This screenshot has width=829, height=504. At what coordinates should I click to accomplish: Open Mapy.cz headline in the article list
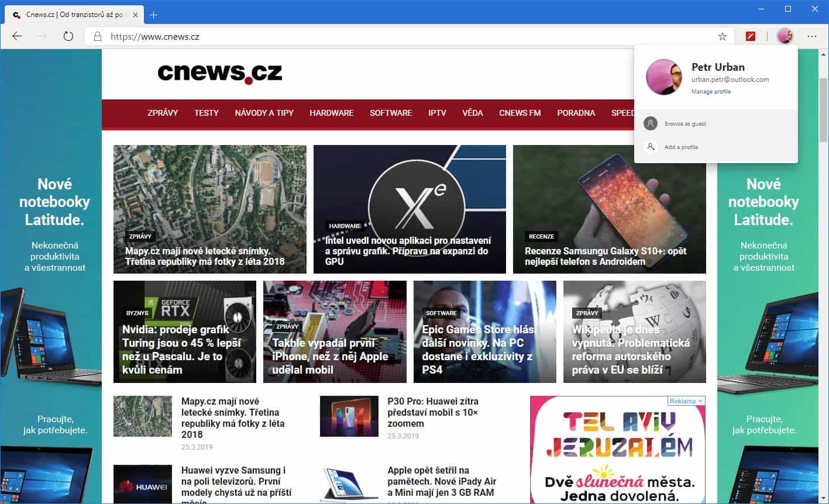[x=233, y=418]
